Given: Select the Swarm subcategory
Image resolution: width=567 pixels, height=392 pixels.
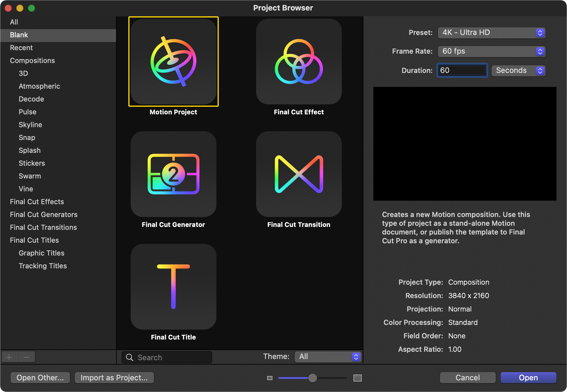Looking at the screenshot, I should pyautogui.click(x=58, y=176).
